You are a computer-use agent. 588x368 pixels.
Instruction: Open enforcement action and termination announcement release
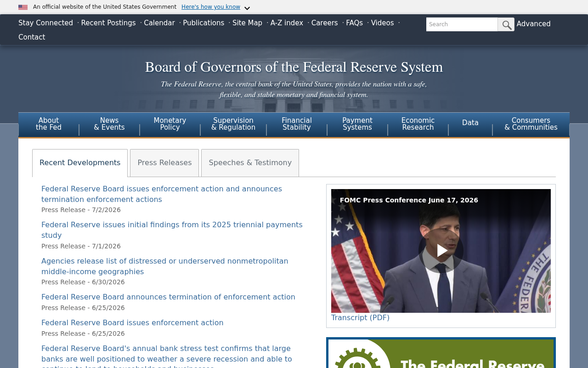point(162,194)
